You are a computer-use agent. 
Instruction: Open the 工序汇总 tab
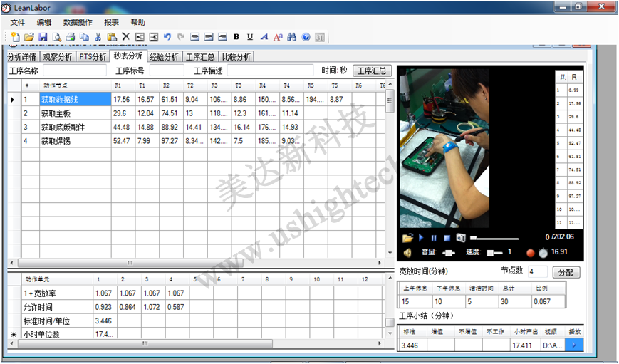point(200,57)
